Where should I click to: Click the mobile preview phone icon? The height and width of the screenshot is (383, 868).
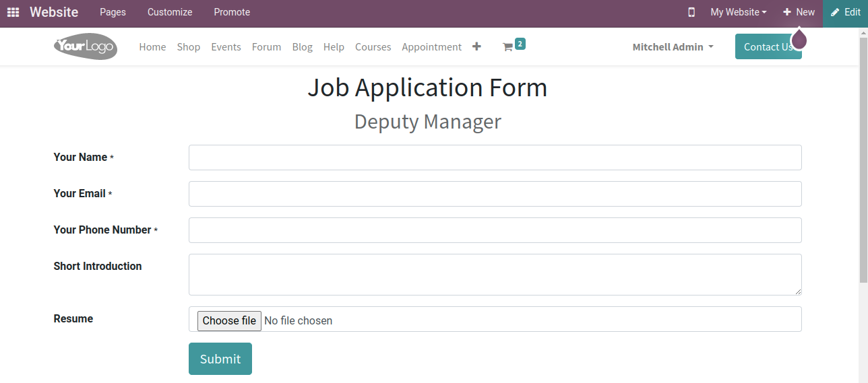coord(691,12)
